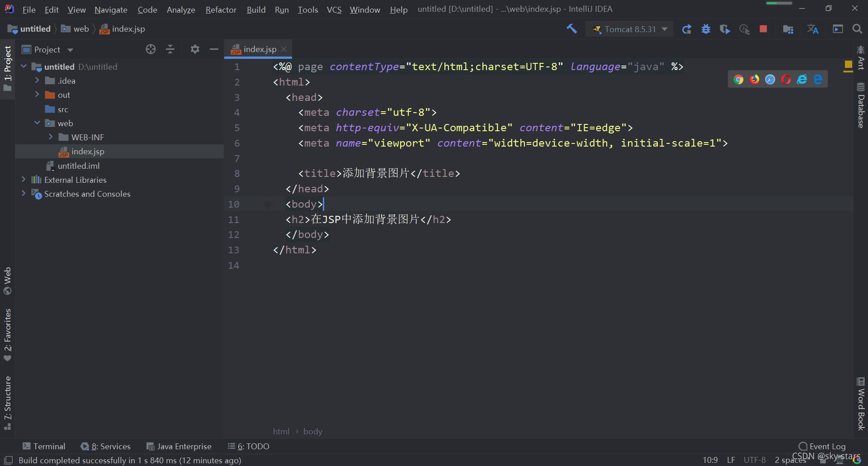This screenshot has height=466, width=868.
Task: Toggle the Web tool window
Action: [x=8, y=281]
